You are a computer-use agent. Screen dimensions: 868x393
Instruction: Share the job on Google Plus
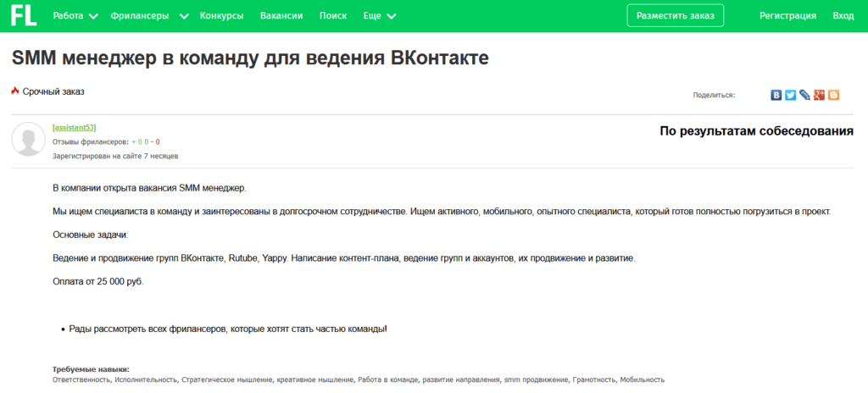819,95
